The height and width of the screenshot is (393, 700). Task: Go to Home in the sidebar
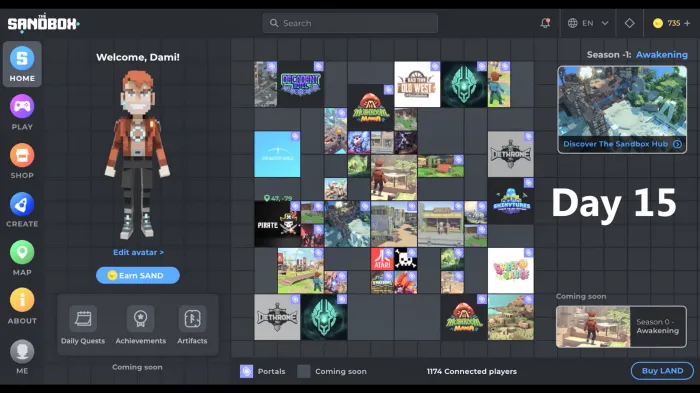22,64
